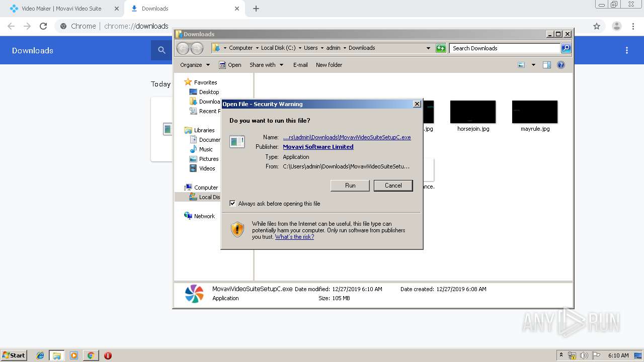
Task: Click the taskbar clock showing 6:10 AM
Action: 618,355
